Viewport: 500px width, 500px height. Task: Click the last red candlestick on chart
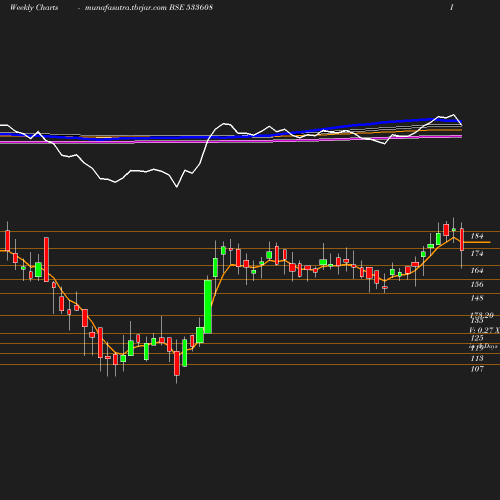[x=462, y=239]
